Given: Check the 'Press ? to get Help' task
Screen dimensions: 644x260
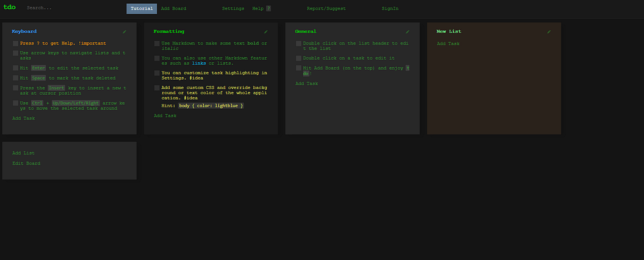Looking at the screenshot, I should pos(15,43).
